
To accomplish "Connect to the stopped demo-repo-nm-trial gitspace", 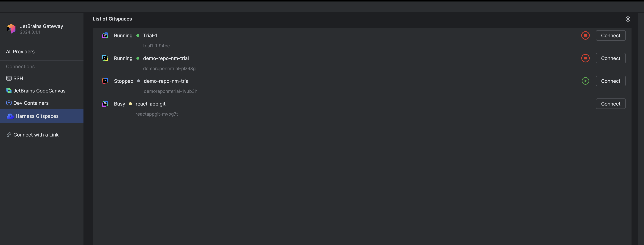I will click(610, 81).
